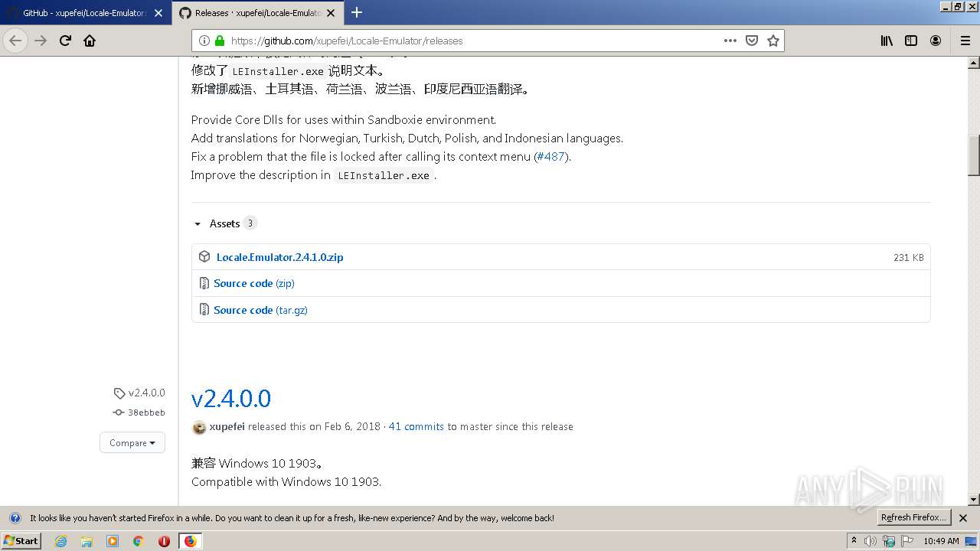Click the green secure connection padlock
The width and height of the screenshot is (980, 551).
click(220, 41)
